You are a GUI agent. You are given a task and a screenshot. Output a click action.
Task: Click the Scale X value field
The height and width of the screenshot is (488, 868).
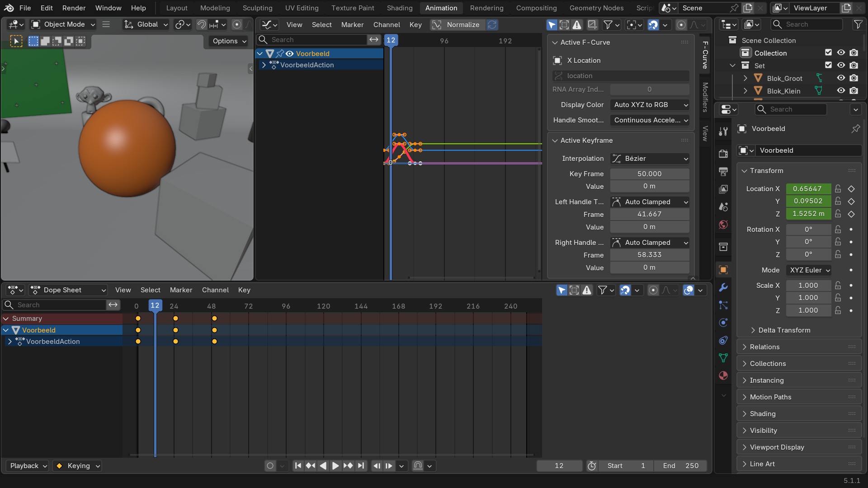point(808,286)
